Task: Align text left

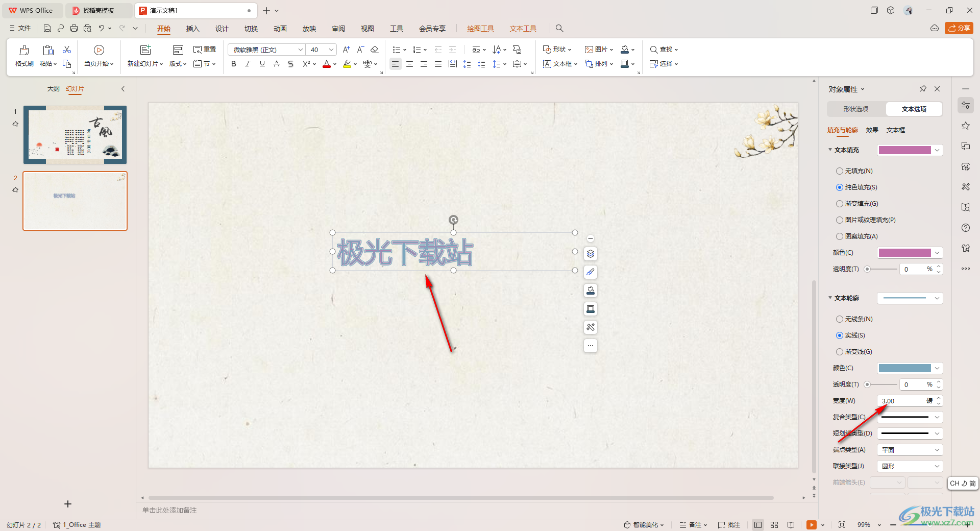Action: click(x=395, y=64)
